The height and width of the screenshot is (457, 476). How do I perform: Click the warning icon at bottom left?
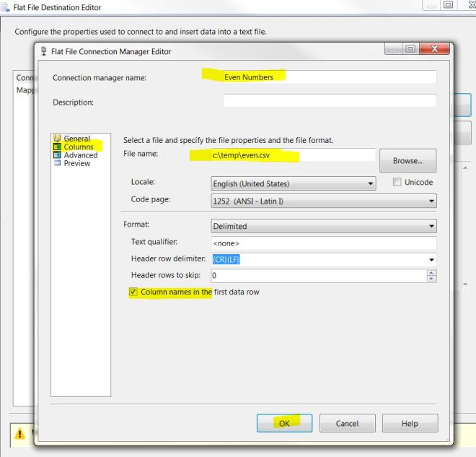20,435
